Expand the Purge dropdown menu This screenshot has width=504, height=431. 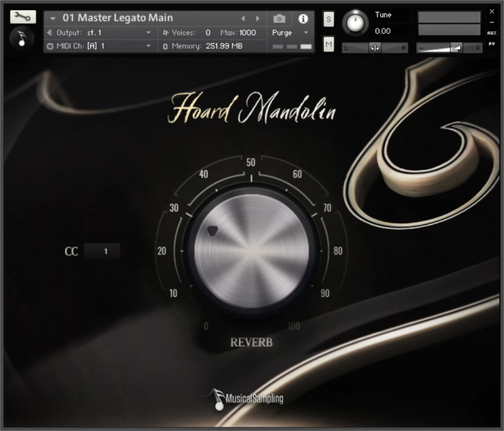[306, 33]
